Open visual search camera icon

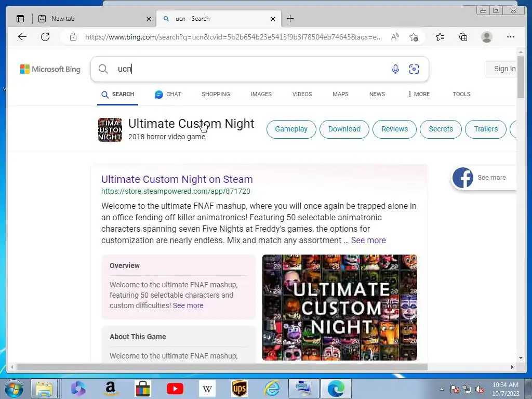click(x=414, y=69)
